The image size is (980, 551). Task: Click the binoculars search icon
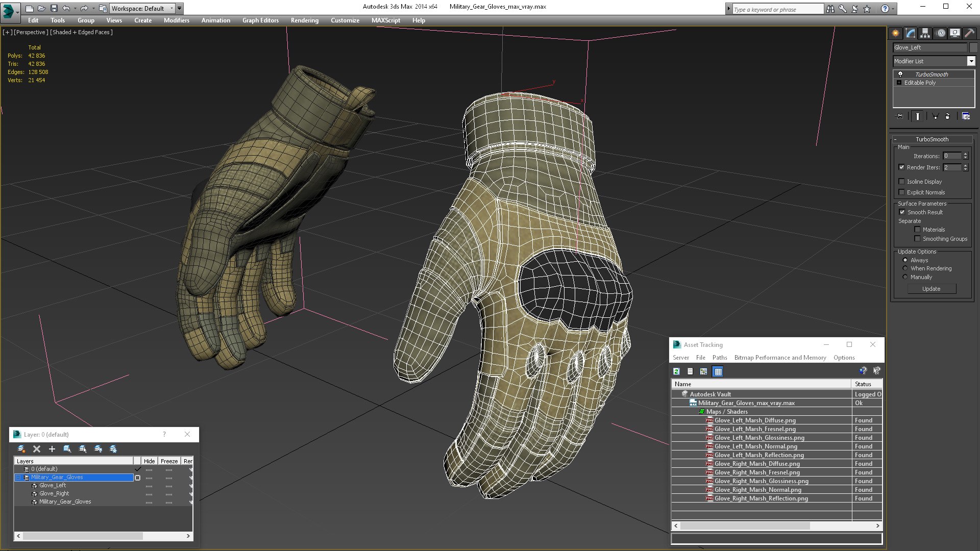(830, 9)
